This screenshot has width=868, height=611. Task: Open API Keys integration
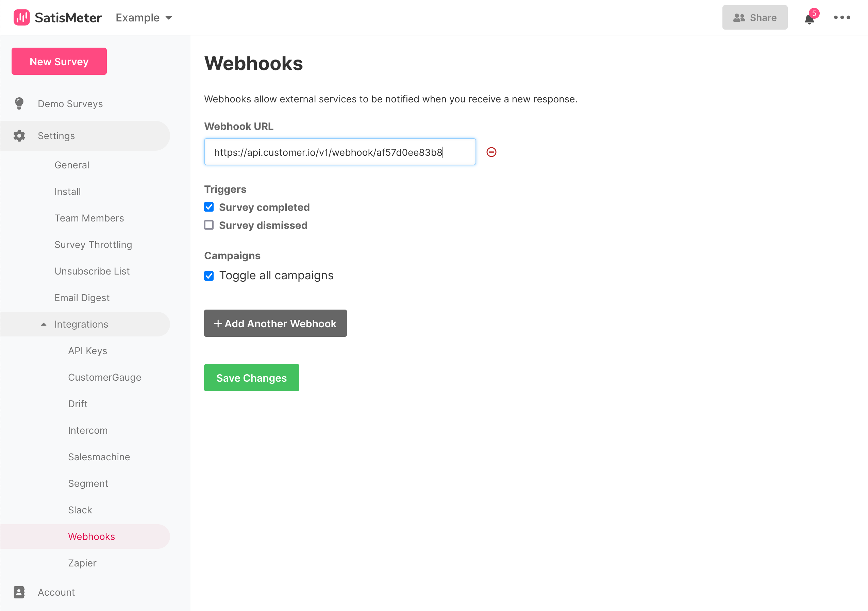coord(88,351)
